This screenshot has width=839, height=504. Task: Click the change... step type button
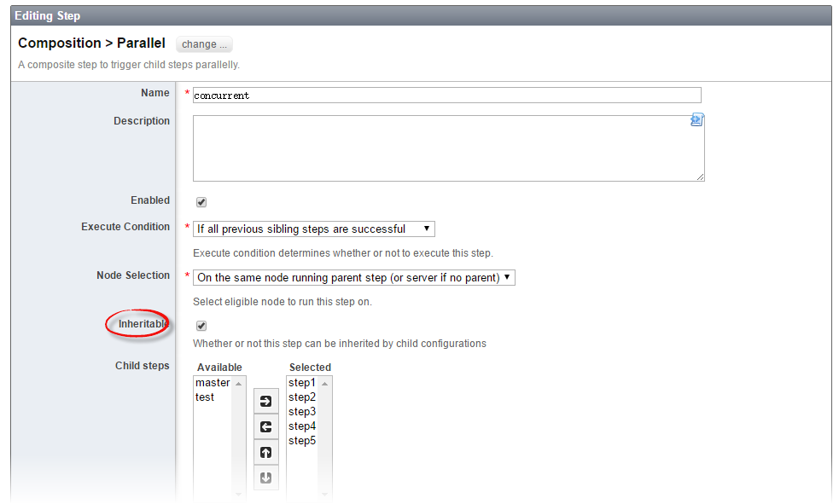204,44
